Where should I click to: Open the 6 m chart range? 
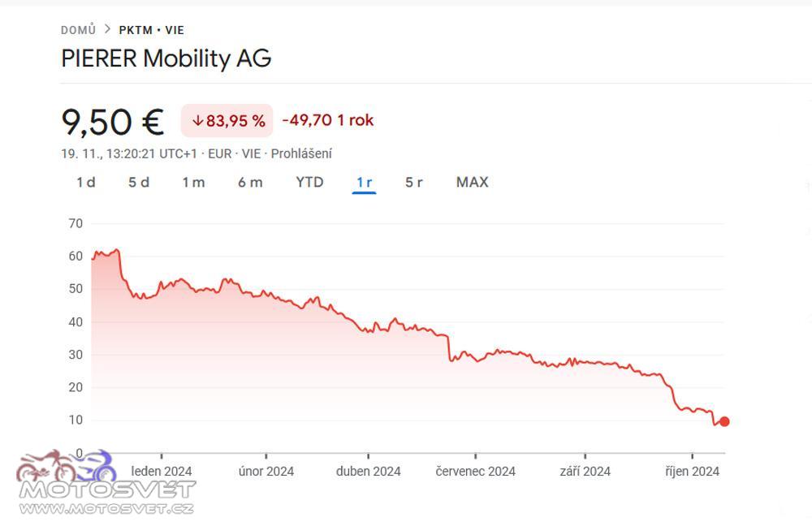[x=250, y=183]
